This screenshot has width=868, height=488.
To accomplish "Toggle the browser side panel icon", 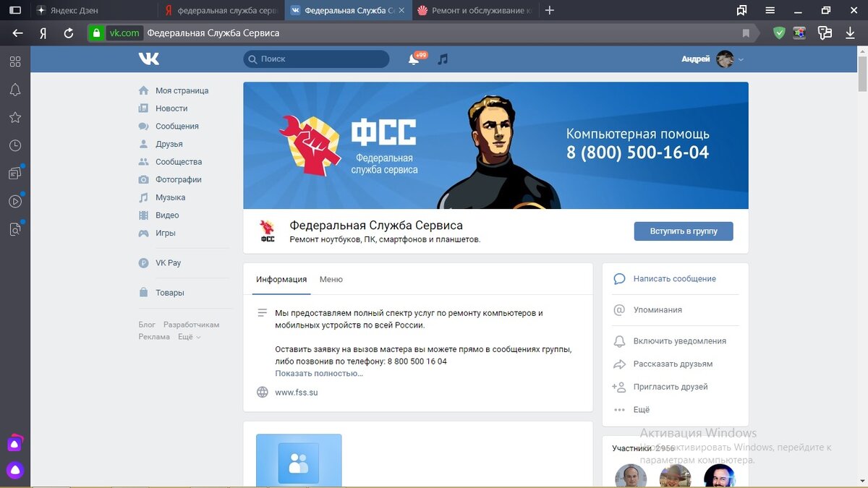I will [x=14, y=11].
